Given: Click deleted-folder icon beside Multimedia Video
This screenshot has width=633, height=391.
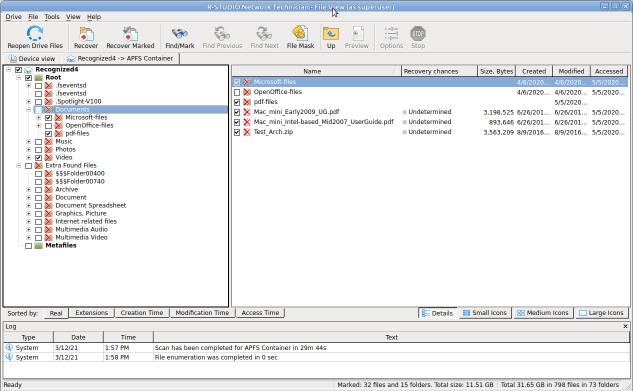Looking at the screenshot, I should (49, 238).
